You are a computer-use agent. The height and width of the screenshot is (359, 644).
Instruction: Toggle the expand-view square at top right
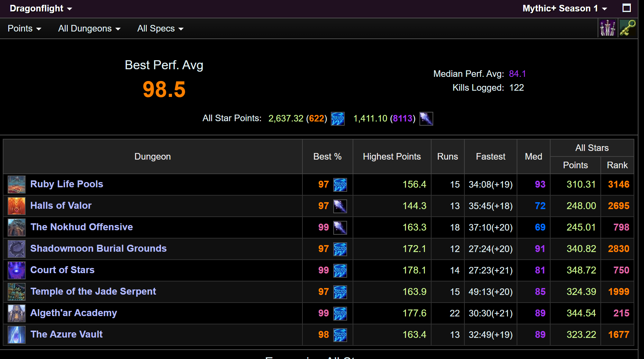coord(627,8)
